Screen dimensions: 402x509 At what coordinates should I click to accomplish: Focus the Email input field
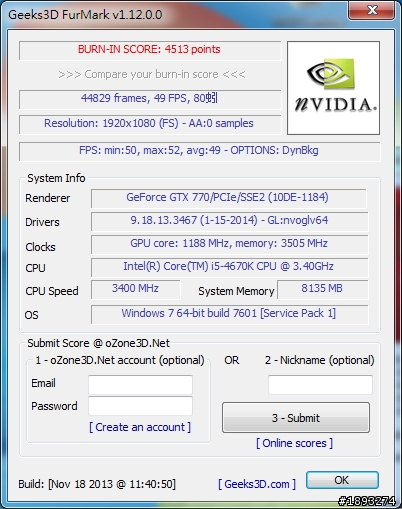(140, 384)
